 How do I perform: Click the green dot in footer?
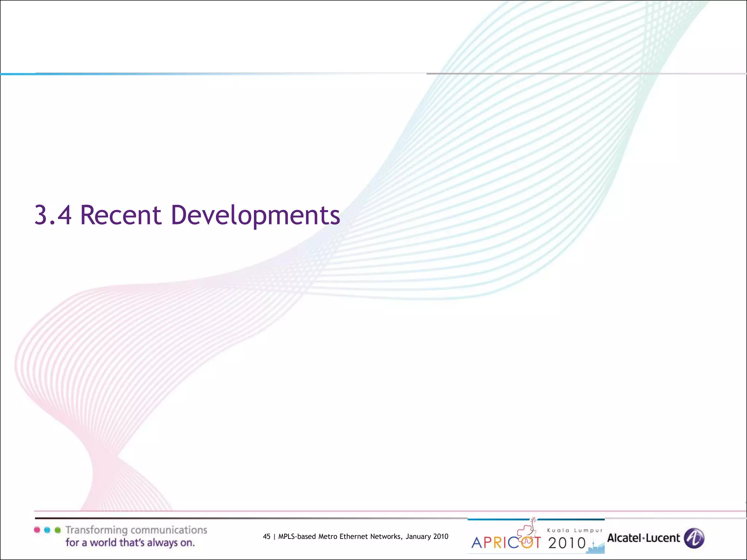57,530
